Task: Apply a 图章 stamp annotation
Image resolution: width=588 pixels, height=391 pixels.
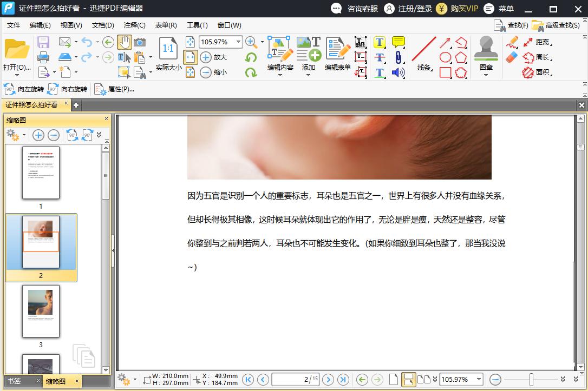Action: [486, 51]
